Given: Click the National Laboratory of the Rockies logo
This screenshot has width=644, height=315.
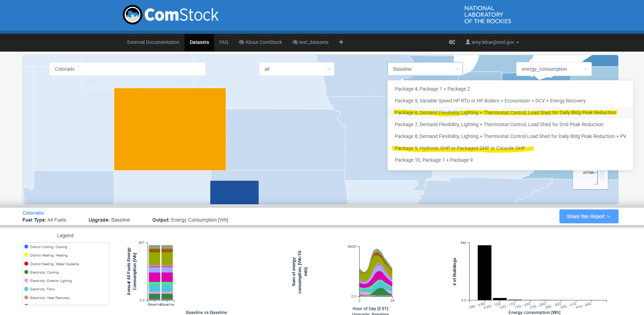Looking at the screenshot, I should 487,15.
